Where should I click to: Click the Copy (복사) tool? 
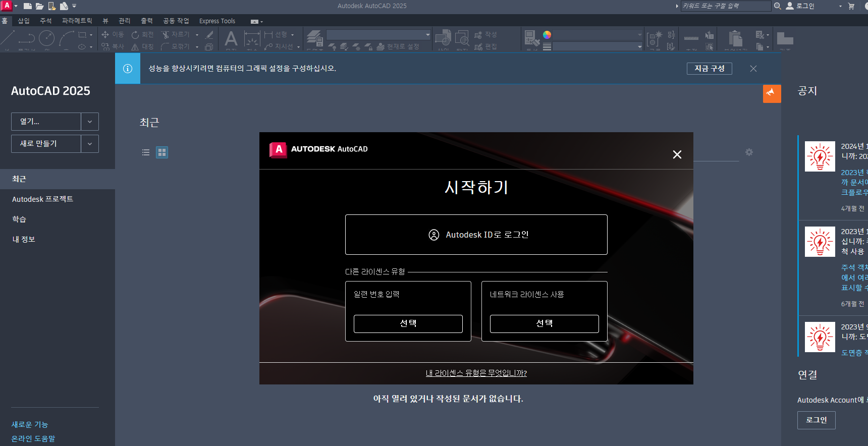(x=113, y=46)
